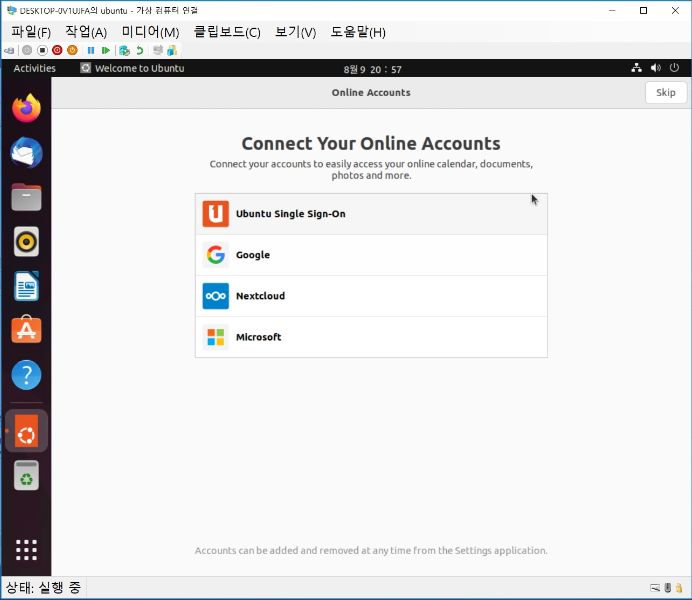Pause the virtual machine
The height and width of the screenshot is (600, 692).
point(91,50)
